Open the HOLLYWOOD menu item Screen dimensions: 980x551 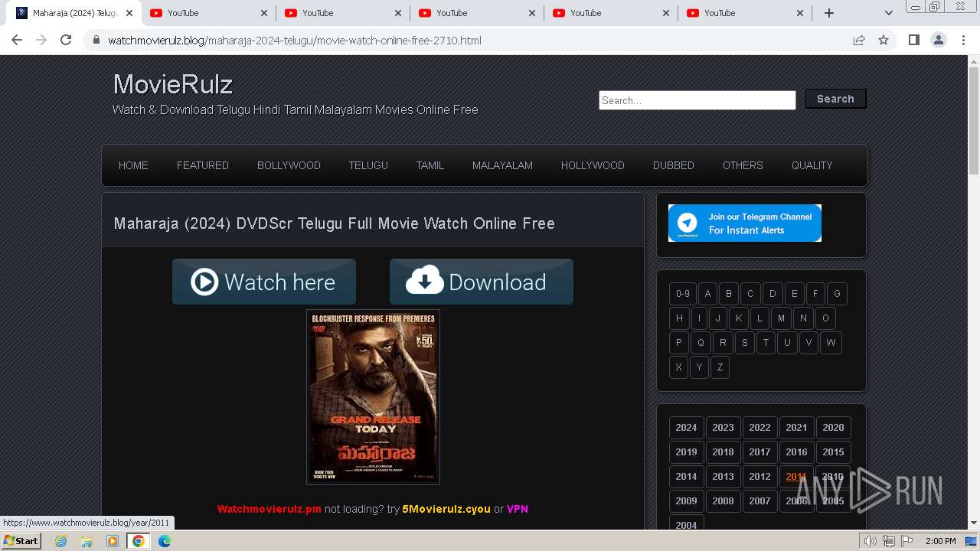[593, 165]
